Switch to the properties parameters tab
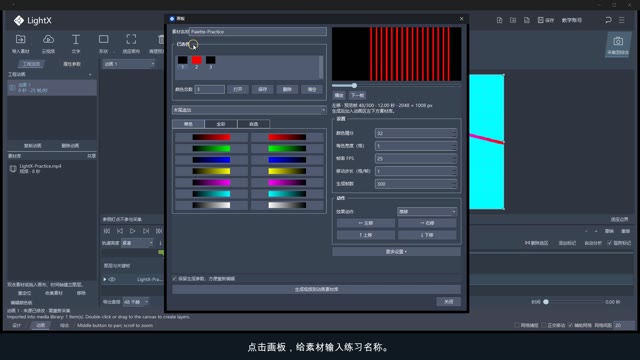 (x=72, y=64)
